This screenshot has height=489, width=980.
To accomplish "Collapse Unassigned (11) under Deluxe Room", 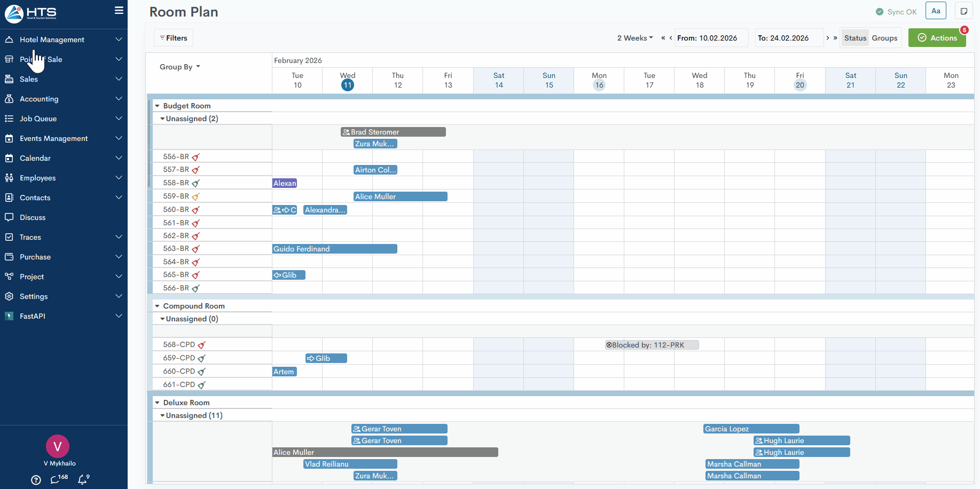I will (x=162, y=416).
